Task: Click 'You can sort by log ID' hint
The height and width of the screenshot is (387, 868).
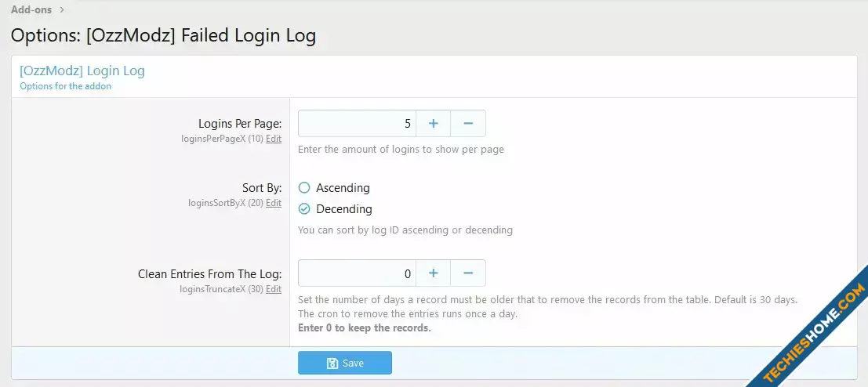Action: coord(405,230)
